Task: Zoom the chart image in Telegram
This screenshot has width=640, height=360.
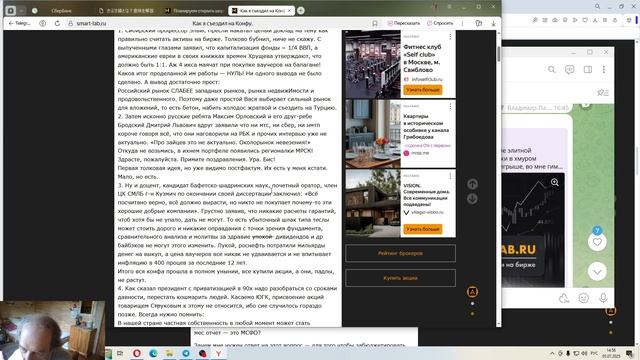Action: pos(555,182)
